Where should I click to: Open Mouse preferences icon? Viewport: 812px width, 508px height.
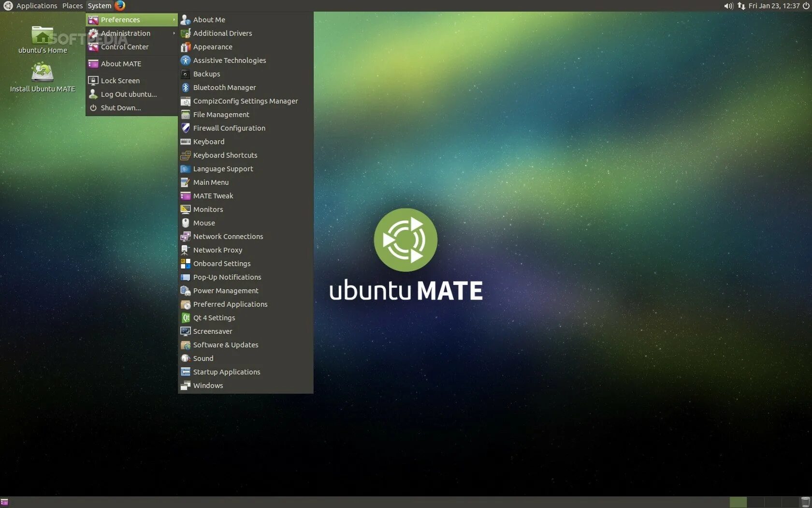tap(186, 223)
